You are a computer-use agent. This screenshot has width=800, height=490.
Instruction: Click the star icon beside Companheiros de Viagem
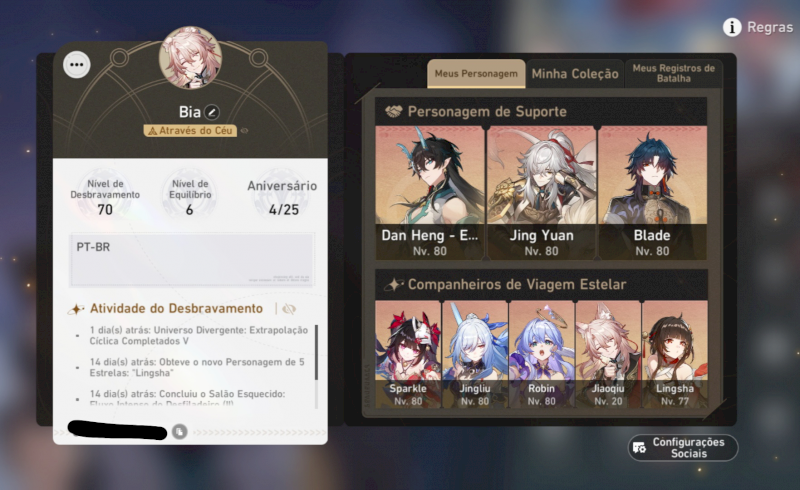393,284
